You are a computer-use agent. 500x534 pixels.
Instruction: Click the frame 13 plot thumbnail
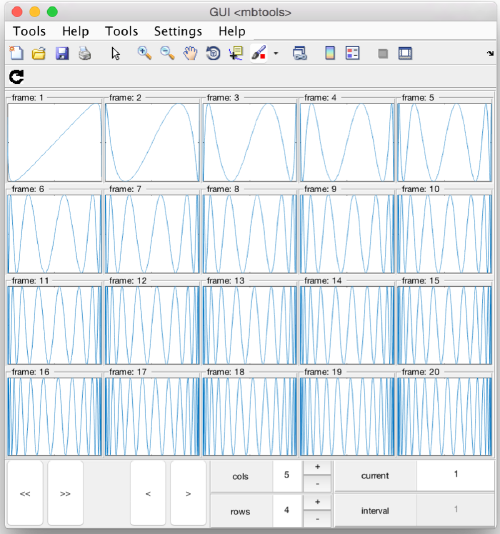click(250, 325)
